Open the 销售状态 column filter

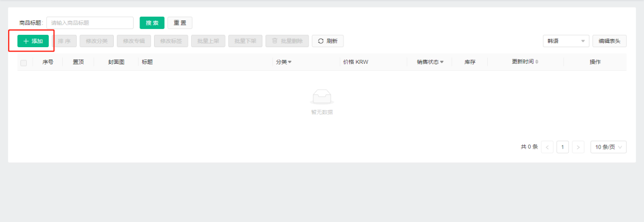click(442, 62)
